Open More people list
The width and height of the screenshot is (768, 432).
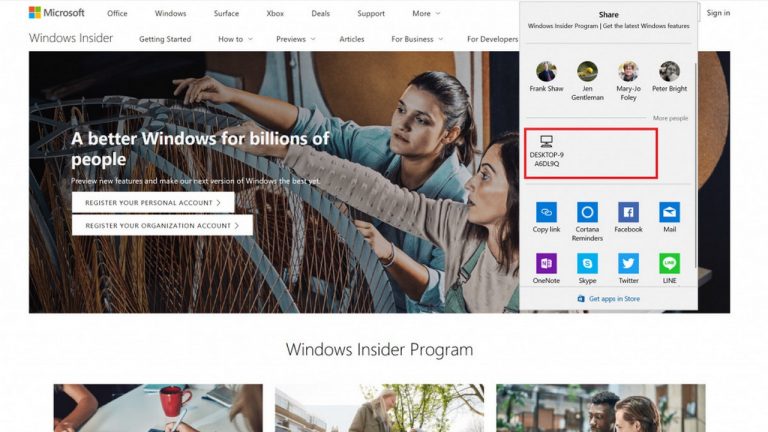pyautogui.click(x=670, y=118)
